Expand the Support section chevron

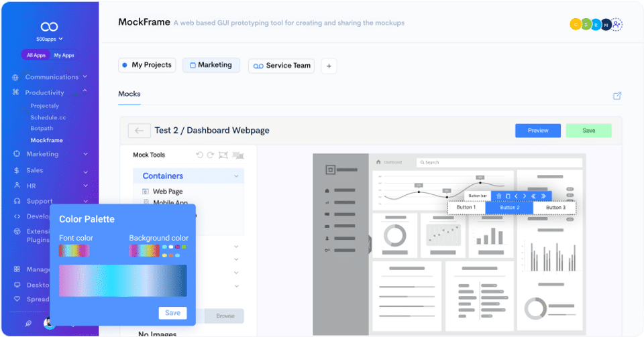[85, 201]
